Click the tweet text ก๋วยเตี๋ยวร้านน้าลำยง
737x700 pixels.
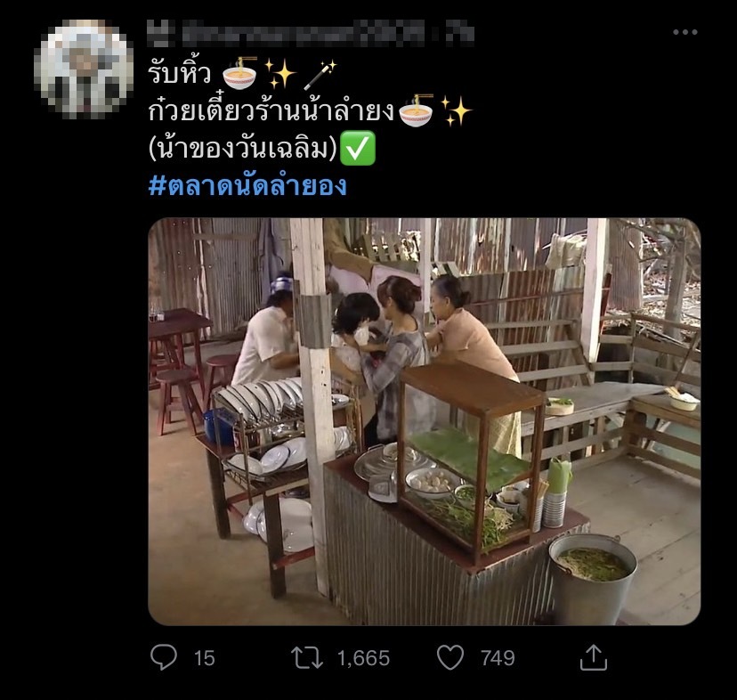coord(271,111)
